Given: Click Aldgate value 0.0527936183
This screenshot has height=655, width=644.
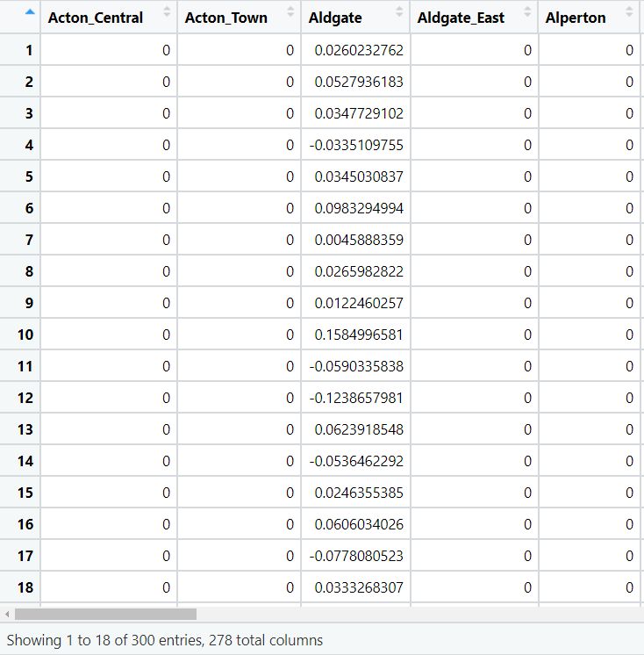Looking at the screenshot, I should 359,82.
